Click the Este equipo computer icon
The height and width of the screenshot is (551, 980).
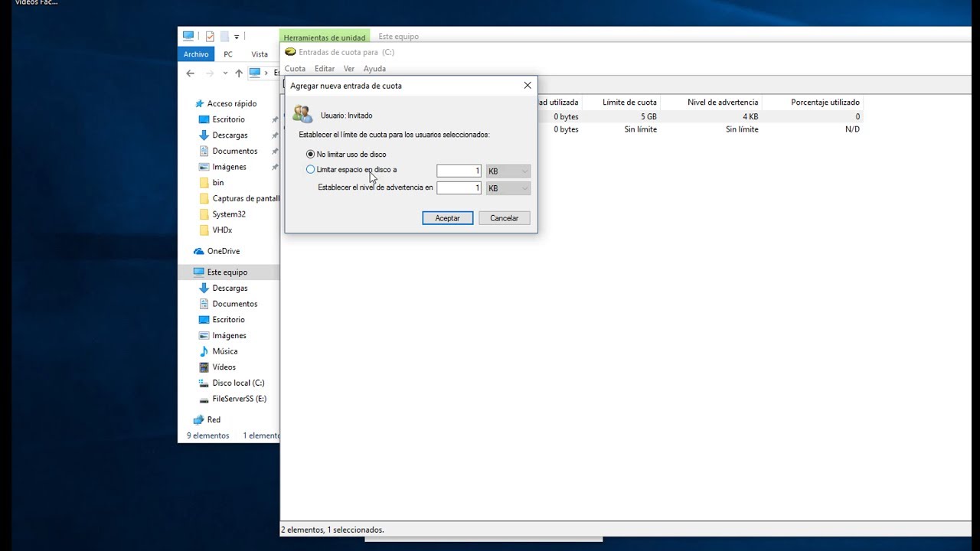pos(227,272)
